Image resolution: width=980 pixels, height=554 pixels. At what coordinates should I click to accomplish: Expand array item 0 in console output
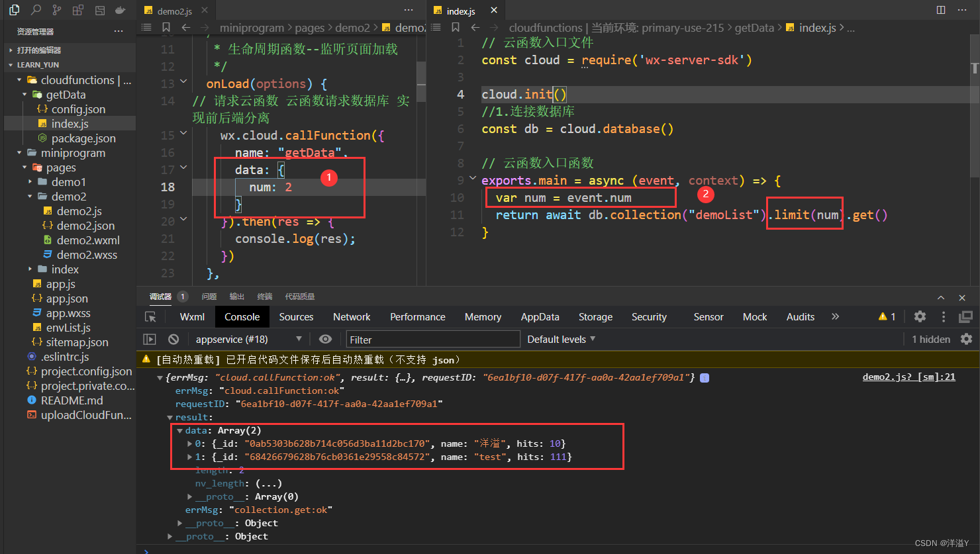point(190,443)
